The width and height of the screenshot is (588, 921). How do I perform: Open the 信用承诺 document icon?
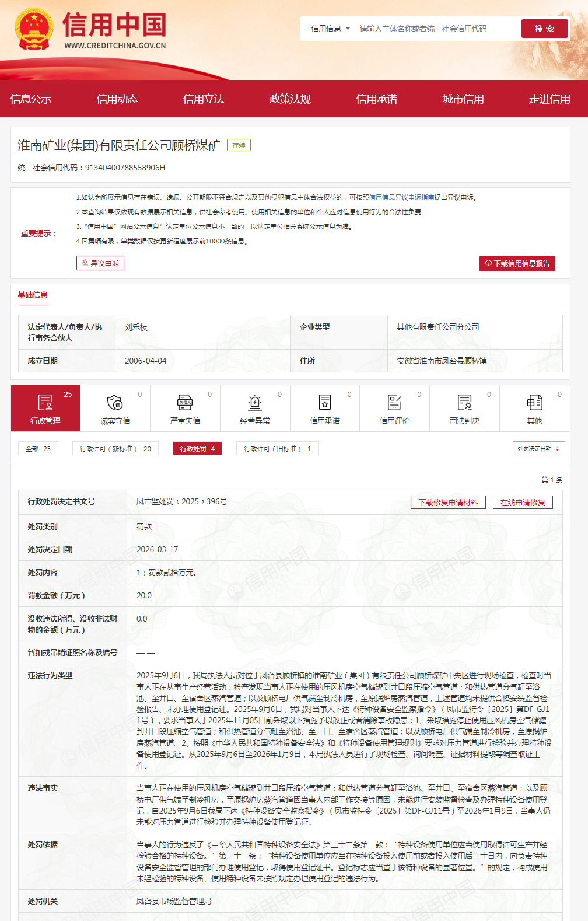coord(325,403)
